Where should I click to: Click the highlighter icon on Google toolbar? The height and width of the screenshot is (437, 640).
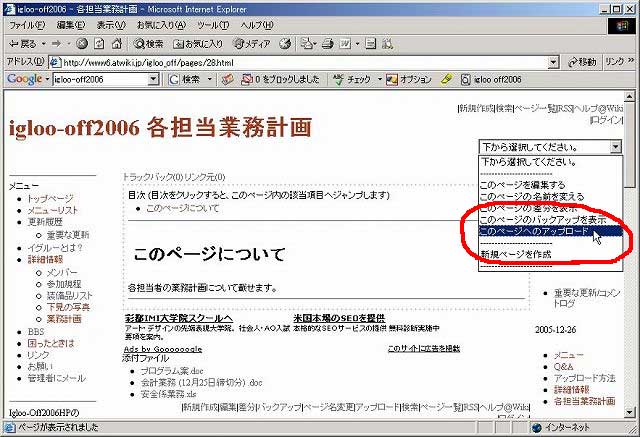coord(446,79)
